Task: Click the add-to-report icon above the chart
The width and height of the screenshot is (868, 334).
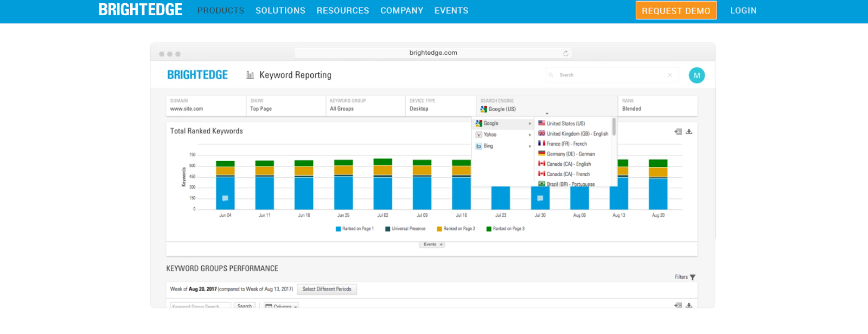Action: coord(678,132)
